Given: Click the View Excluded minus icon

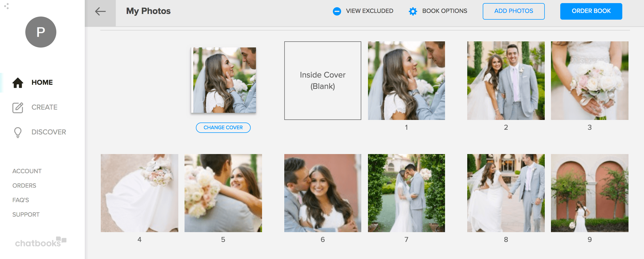Looking at the screenshot, I should (337, 11).
